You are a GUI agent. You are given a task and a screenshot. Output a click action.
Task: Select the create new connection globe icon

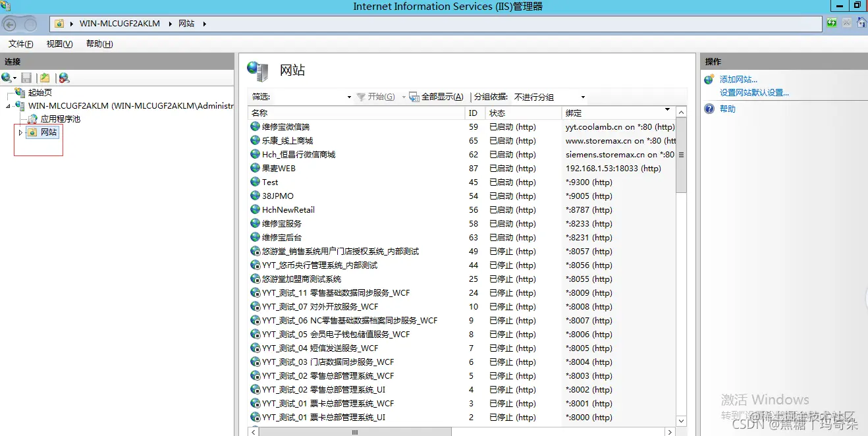[8, 77]
